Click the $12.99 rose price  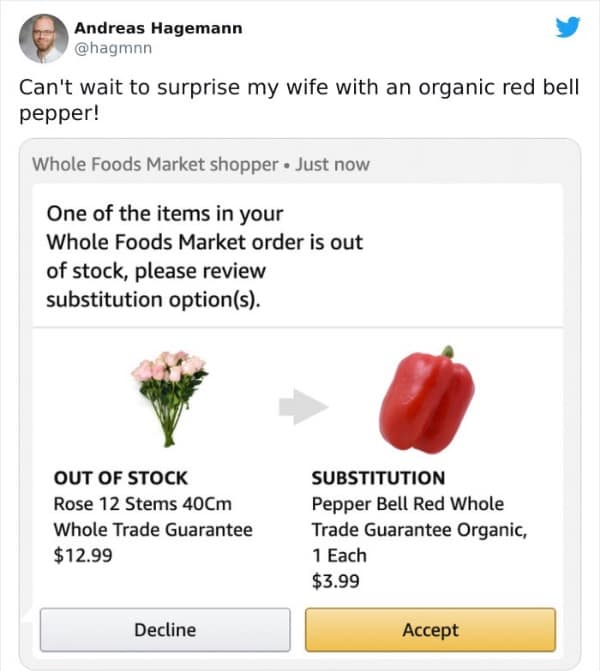(x=83, y=555)
